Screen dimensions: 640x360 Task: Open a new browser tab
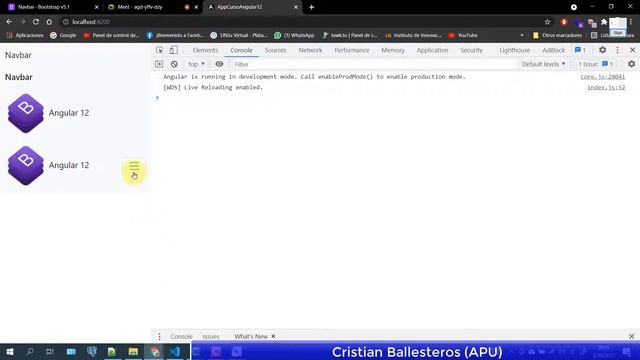pyautogui.click(x=311, y=7)
